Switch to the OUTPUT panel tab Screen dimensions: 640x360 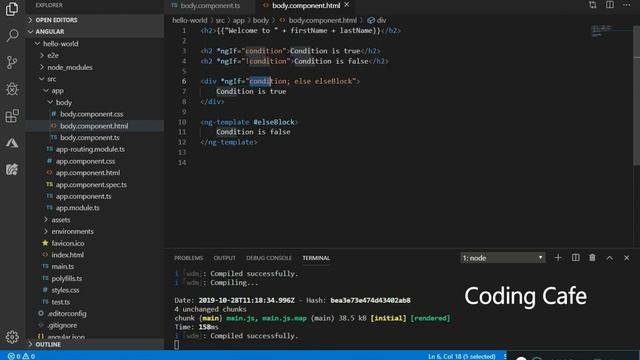pyautogui.click(x=224, y=258)
